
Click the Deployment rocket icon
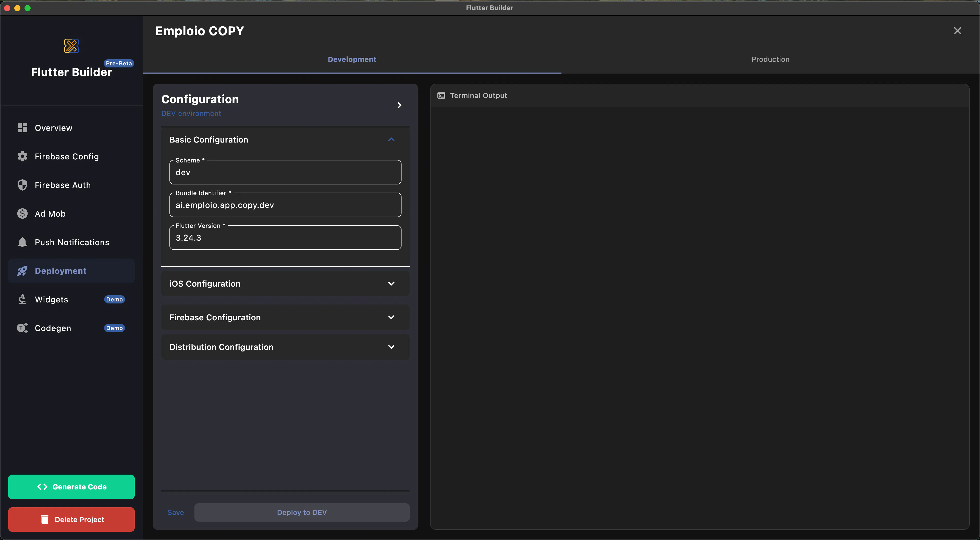click(x=22, y=271)
